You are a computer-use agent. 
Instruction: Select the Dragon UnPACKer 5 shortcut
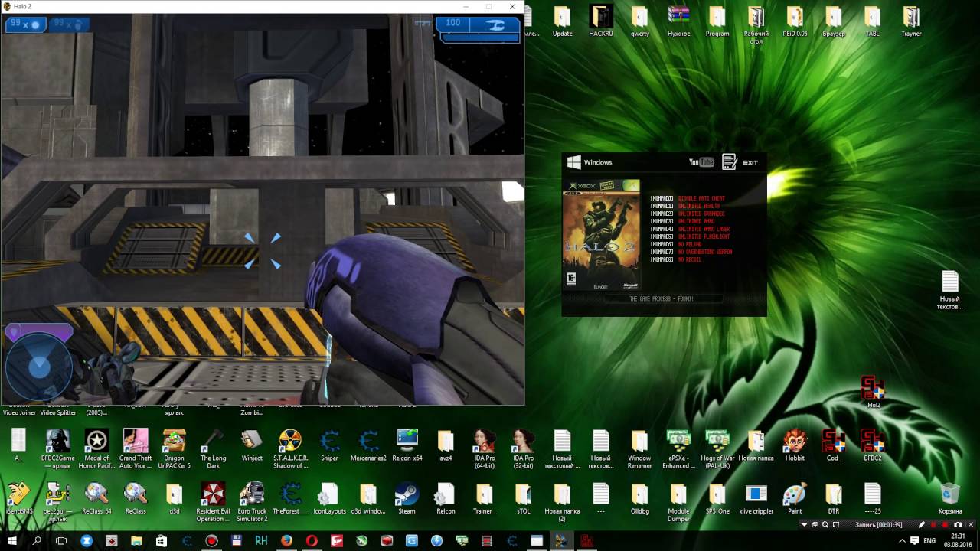174,448
